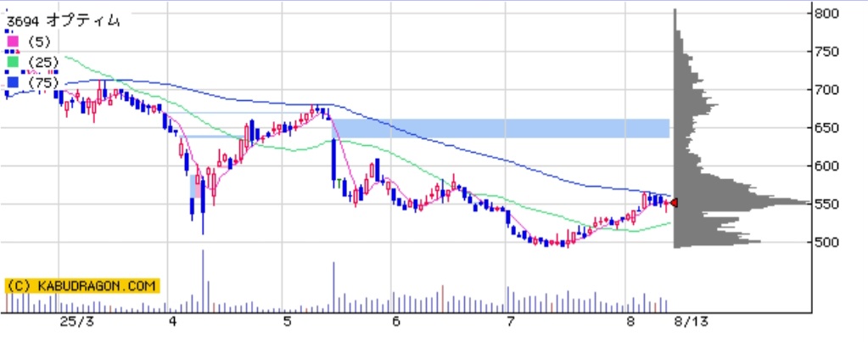Click the 750 price axis label

[826, 52]
